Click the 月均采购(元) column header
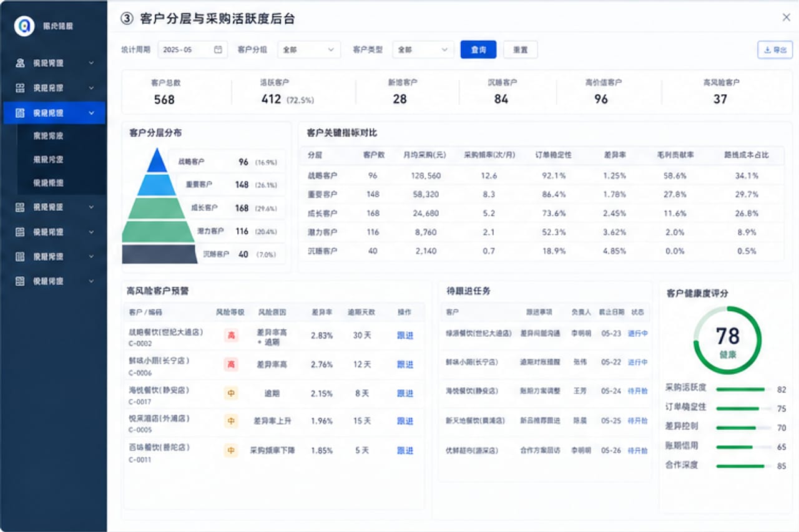The image size is (799, 532). click(426, 155)
